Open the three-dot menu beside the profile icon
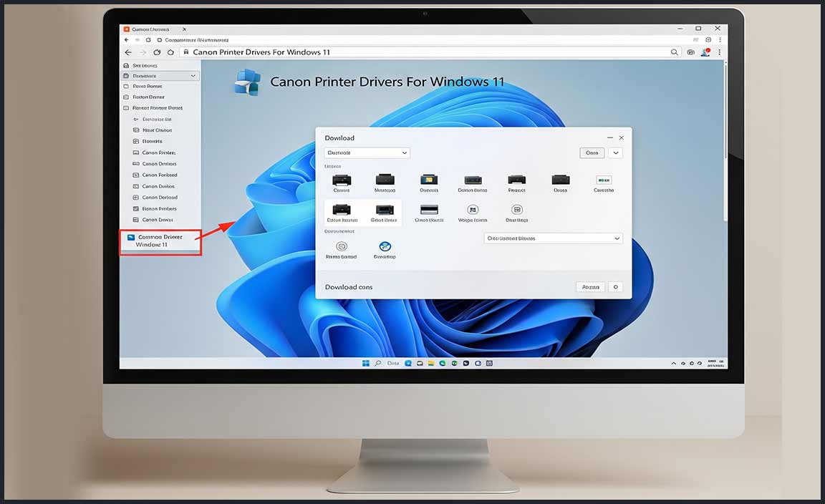The width and height of the screenshot is (825, 504). [719, 52]
